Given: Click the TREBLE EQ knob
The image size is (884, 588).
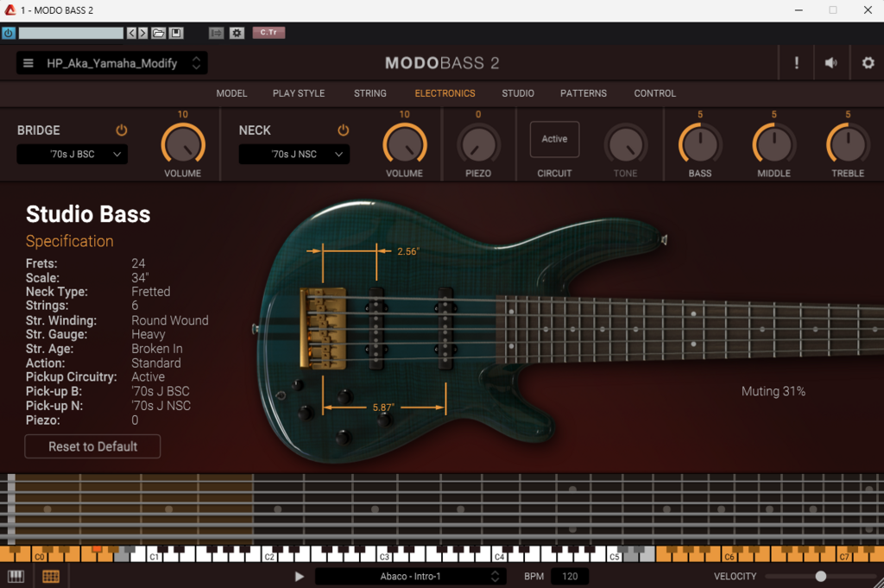Looking at the screenshot, I should [848, 144].
